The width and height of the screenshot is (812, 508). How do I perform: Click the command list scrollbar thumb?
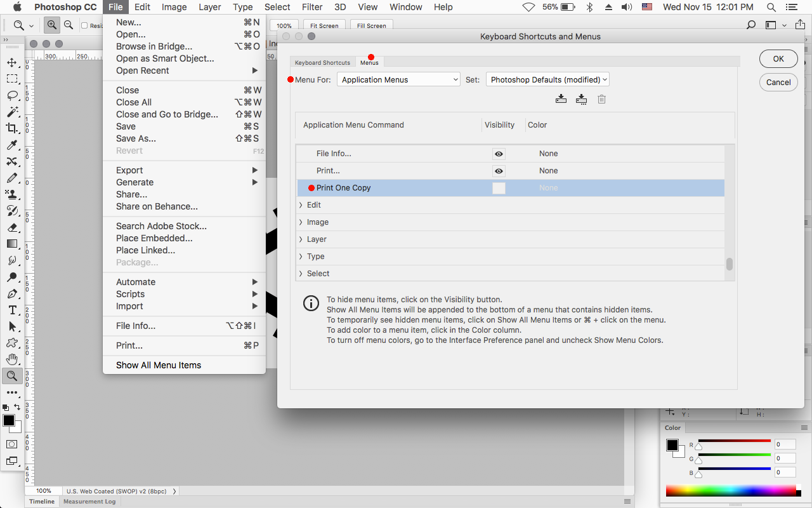(x=730, y=264)
